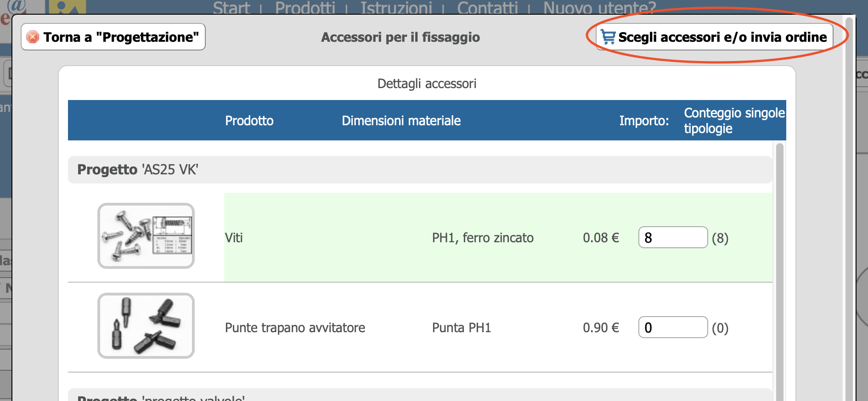Screen dimensions: 868x401
Task: Click the Punte trapano quantity field
Action: pyautogui.click(x=672, y=328)
